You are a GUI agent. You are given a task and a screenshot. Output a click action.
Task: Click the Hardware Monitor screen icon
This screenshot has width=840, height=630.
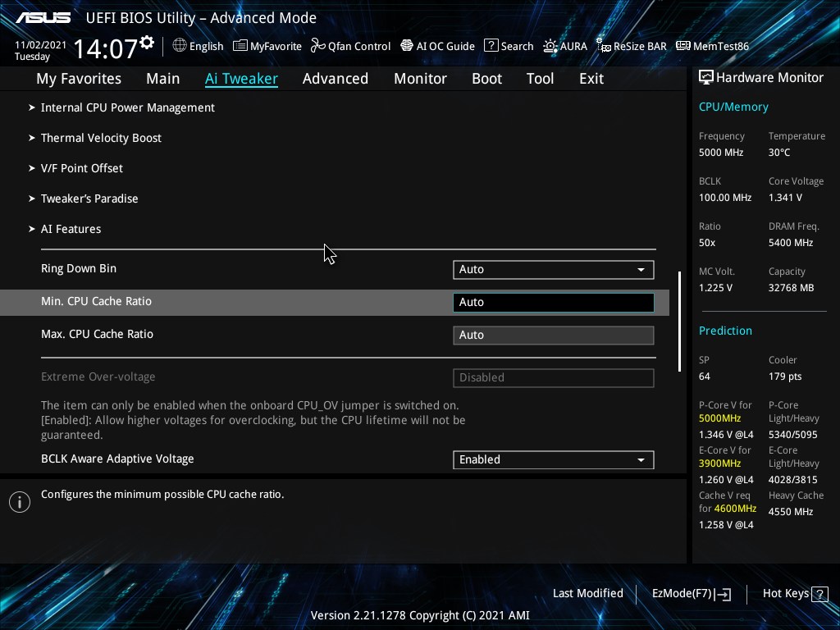pyautogui.click(x=706, y=78)
